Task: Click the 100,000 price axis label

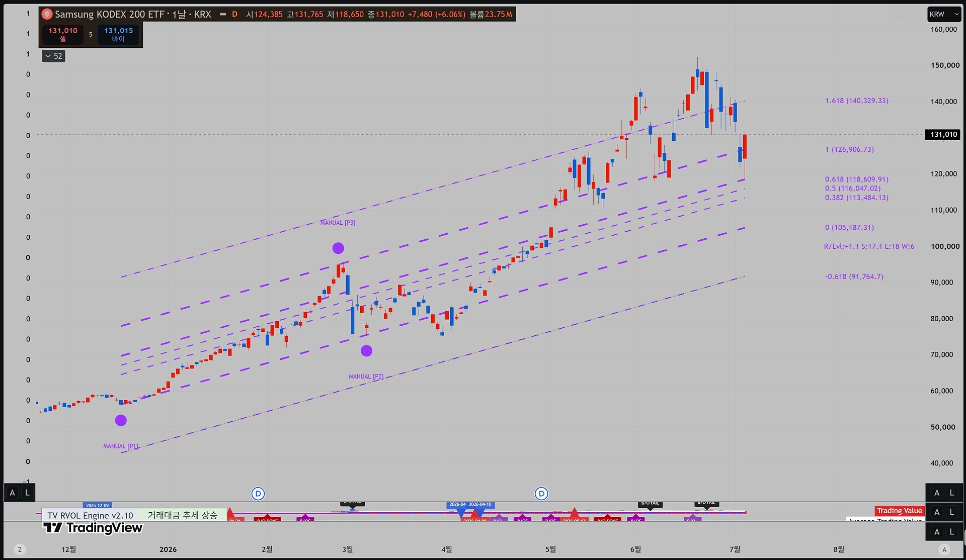Action: pos(945,246)
